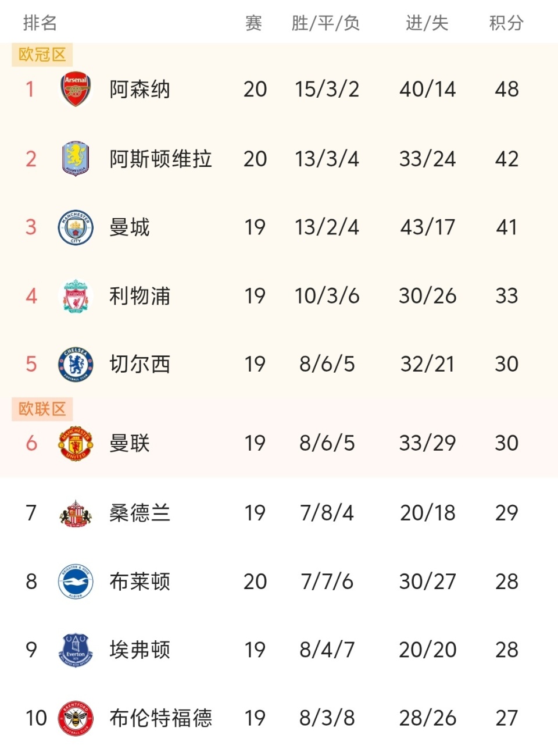Click the 欧冠区 zone label
Viewport: 558px width, 756px height.
(x=42, y=55)
